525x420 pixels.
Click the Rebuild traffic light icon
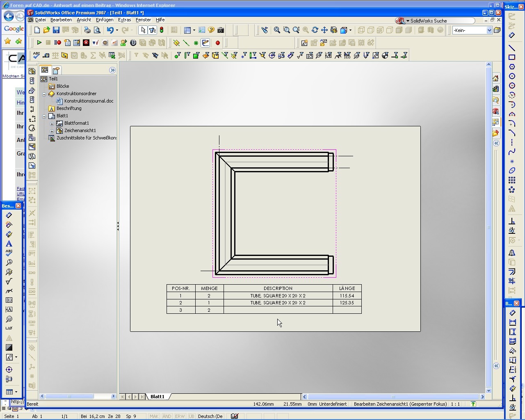162,30
